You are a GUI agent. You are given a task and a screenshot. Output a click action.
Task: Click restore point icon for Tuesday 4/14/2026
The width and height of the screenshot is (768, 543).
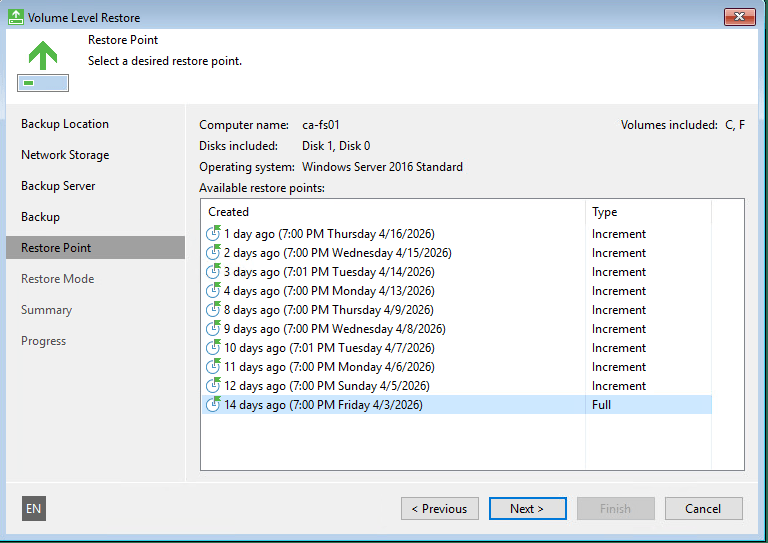(x=213, y=272)
